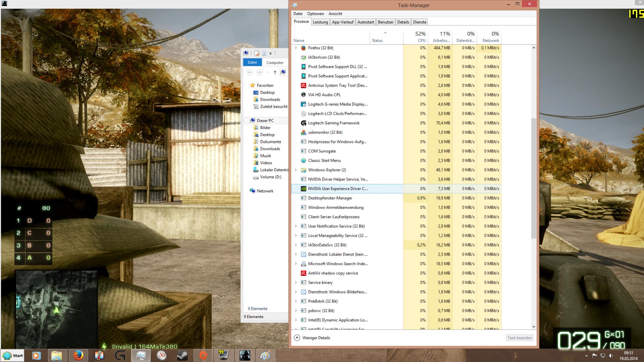Open Firefox from the taskbar
This screenshot has height=362, width=644.
(x=78, y=355)
